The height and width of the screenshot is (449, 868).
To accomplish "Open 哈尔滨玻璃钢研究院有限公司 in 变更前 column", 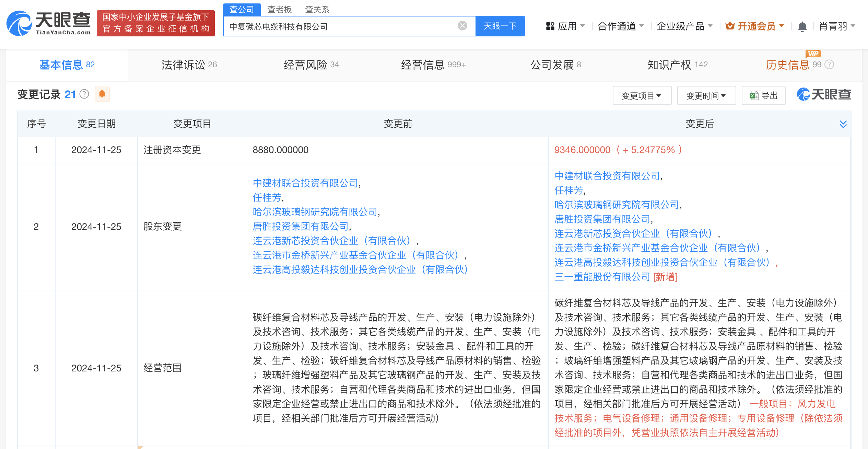I will pos(315,212).
